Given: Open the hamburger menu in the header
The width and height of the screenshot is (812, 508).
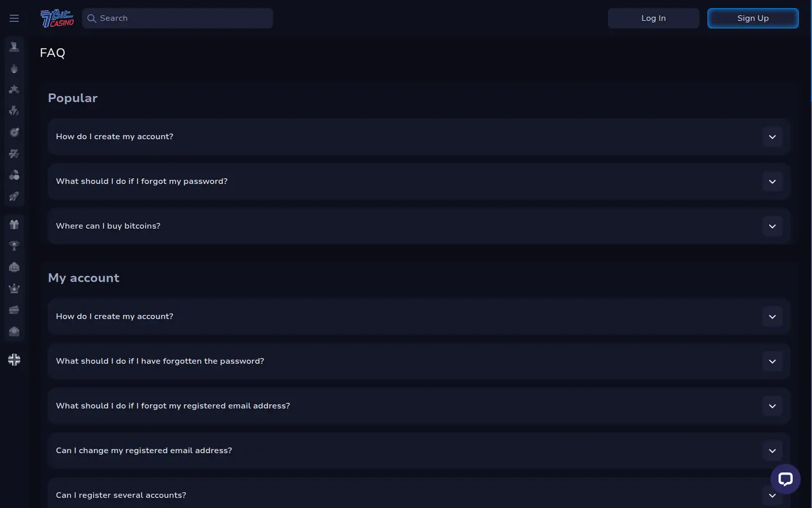Looking at the screenshot, I should 14,18.
